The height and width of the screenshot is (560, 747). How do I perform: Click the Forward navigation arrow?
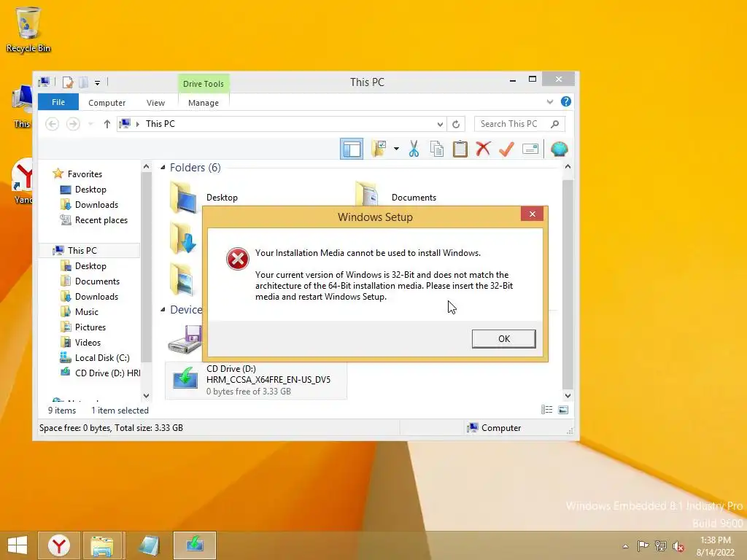73,124
